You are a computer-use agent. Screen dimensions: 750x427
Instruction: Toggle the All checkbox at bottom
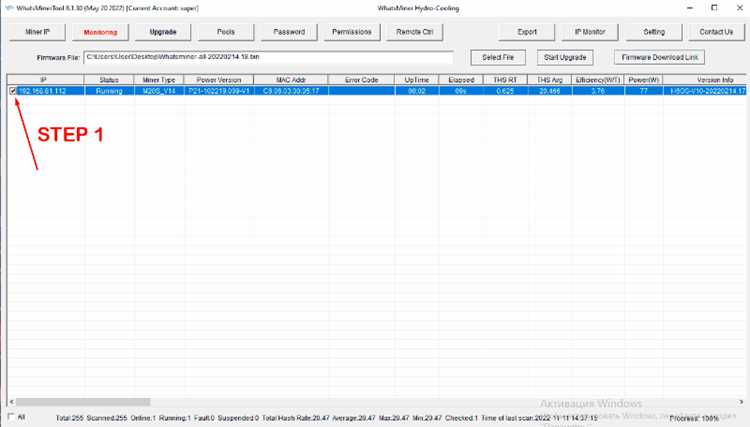click(x=11, y=417)
